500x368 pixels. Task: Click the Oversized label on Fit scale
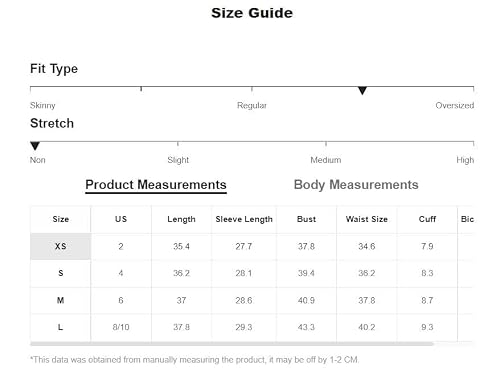point(455,105)
